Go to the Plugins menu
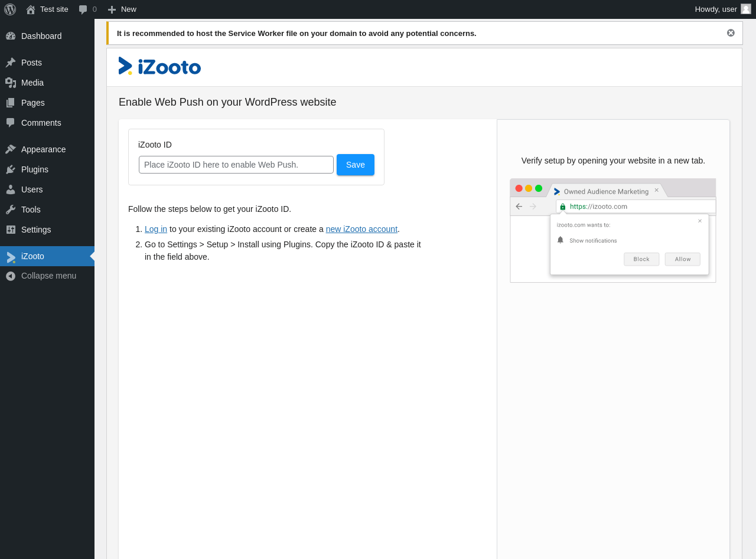This screenshot has height=559, width=756. click(x=35, y=169)
